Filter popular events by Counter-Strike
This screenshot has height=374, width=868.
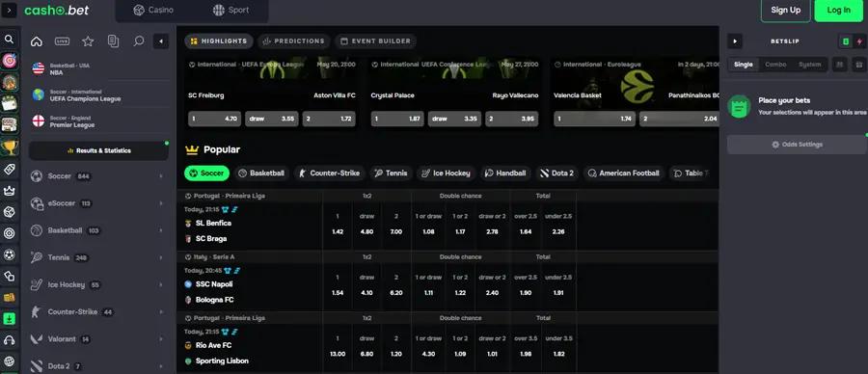(330, 174)
